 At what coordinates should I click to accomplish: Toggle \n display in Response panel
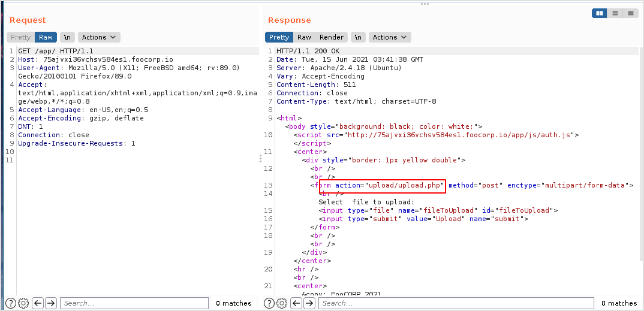coord(358,37)
